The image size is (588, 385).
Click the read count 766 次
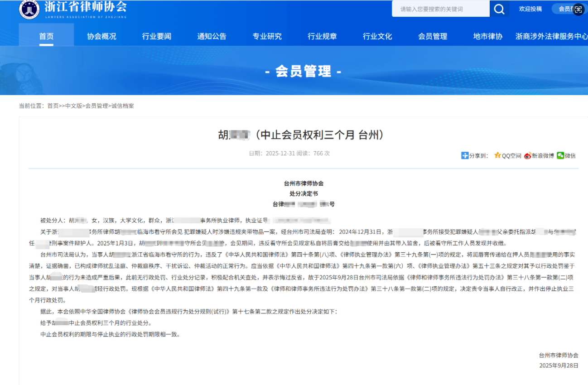click(322, 154)
